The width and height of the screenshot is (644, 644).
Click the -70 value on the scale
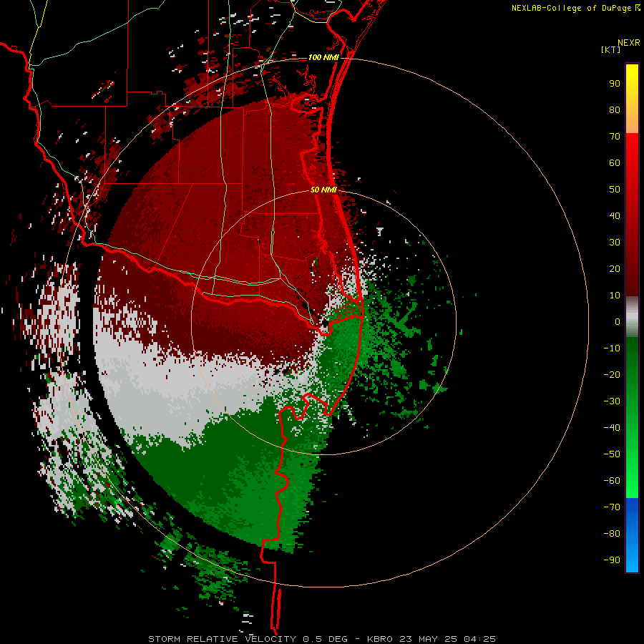(612, 507)
